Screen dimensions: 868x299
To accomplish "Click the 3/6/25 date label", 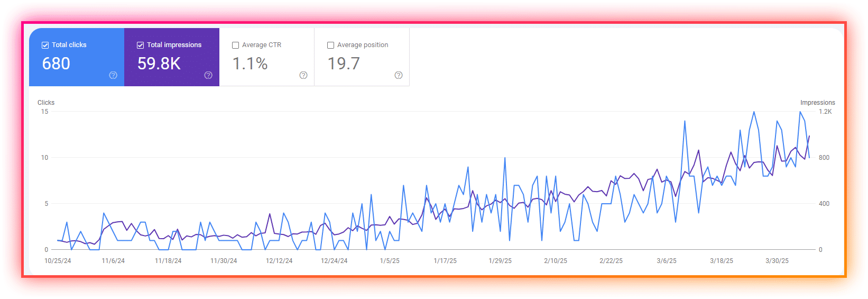I will point(667,261).
